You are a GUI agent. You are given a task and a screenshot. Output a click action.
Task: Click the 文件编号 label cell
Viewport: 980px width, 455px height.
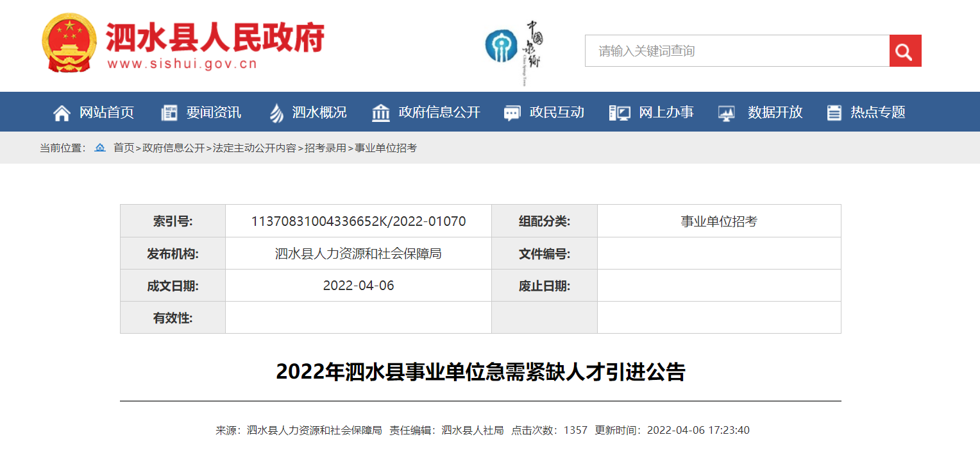[545, 253]
